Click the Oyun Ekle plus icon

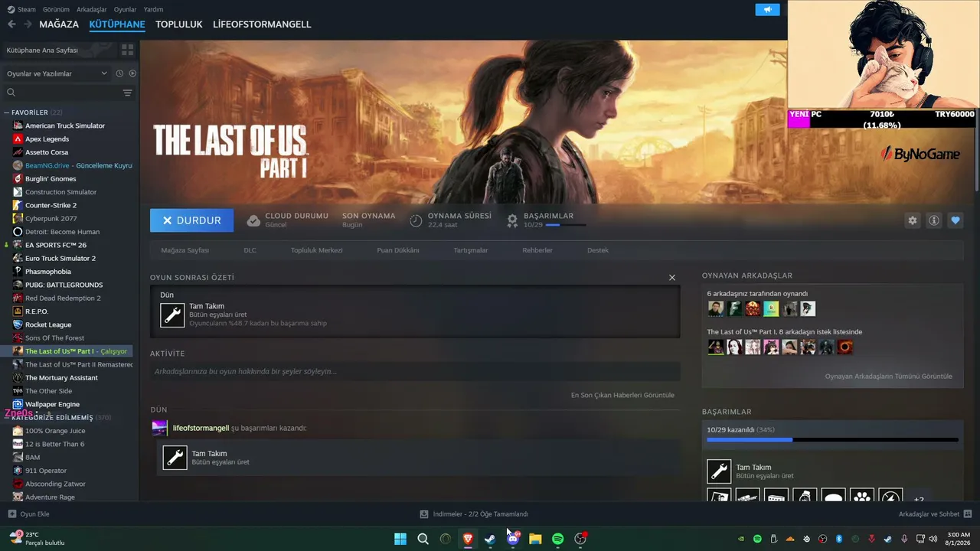click(x=11, y=514)
